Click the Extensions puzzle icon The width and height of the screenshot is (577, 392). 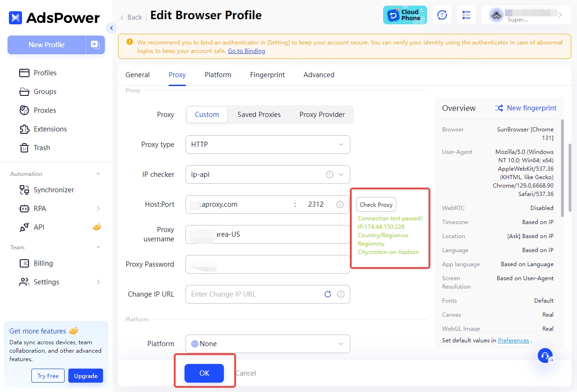(x=24, y=129)
